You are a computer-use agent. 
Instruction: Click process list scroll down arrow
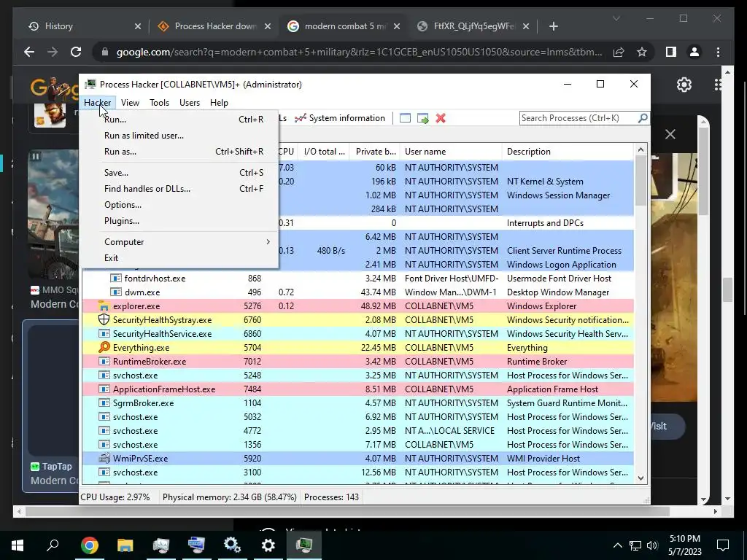pos(640,478)
